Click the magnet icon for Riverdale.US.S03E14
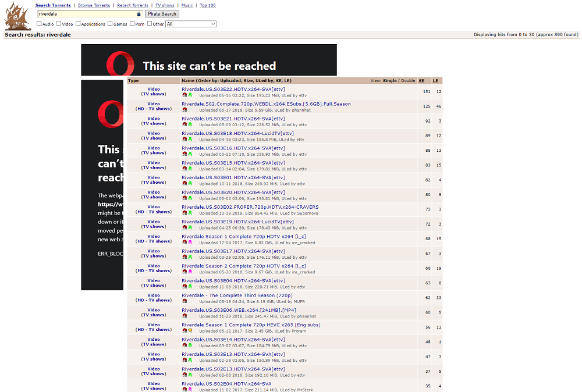The width and height of the screenshot is (582, 392). click(184, 345)
